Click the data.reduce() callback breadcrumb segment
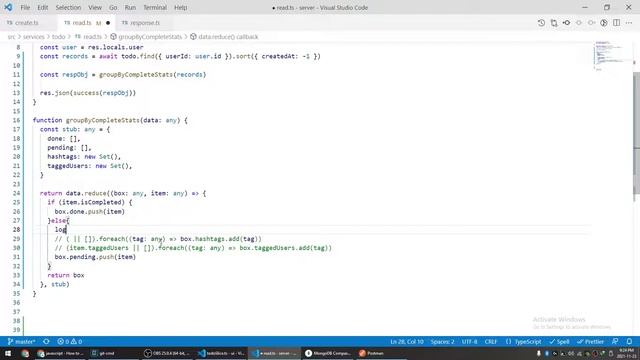This screenshot has width=640, height=360. pos(224,37)
